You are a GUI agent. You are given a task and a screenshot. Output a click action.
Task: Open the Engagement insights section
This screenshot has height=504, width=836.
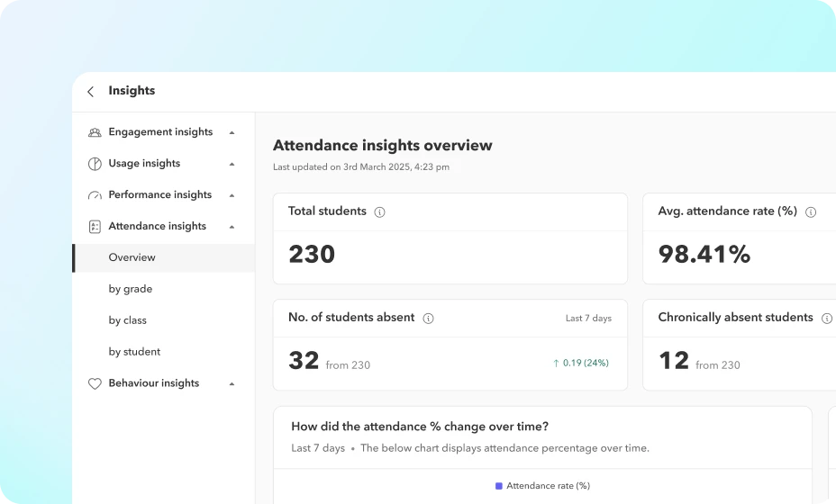160,132
